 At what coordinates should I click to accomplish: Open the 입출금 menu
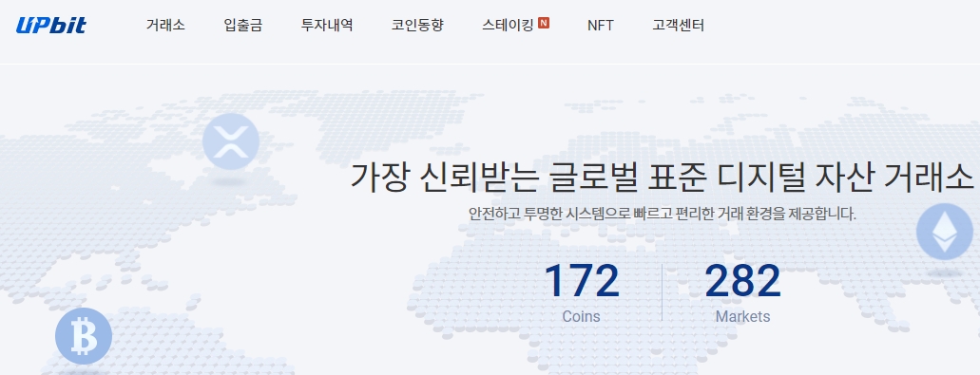243,26
